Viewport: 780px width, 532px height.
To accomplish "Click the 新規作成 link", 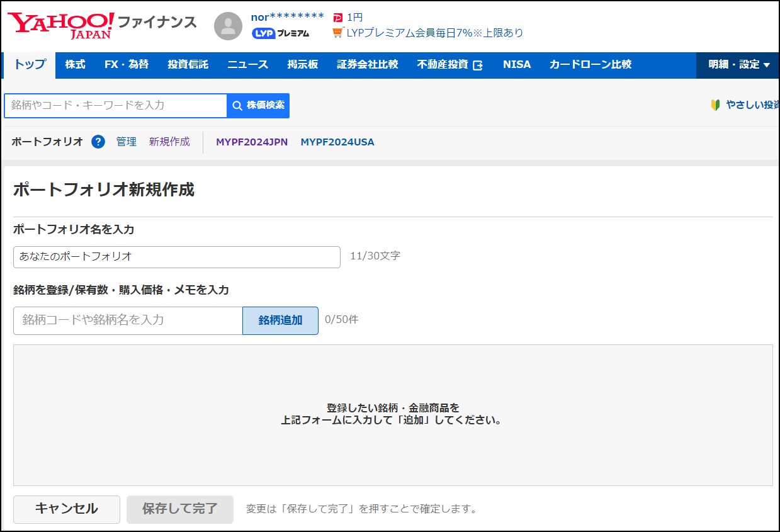I will coord(169,142).
